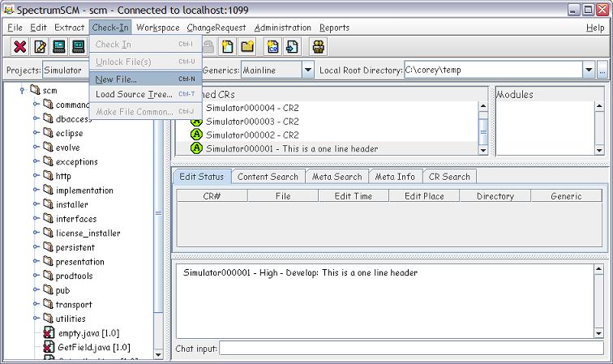Expand the license_installer folder node
613x364 pixels.
tap(36, 233)
